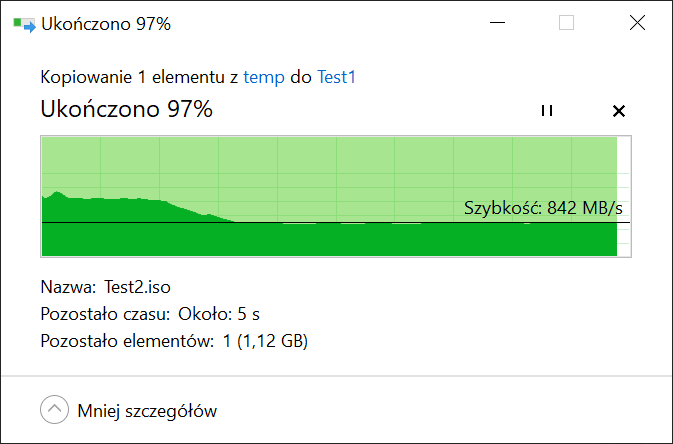Click the remaining time Około: 5 s text
Image resolution: width=673 pixels, height=444 pixels.
tap(219, 314)
